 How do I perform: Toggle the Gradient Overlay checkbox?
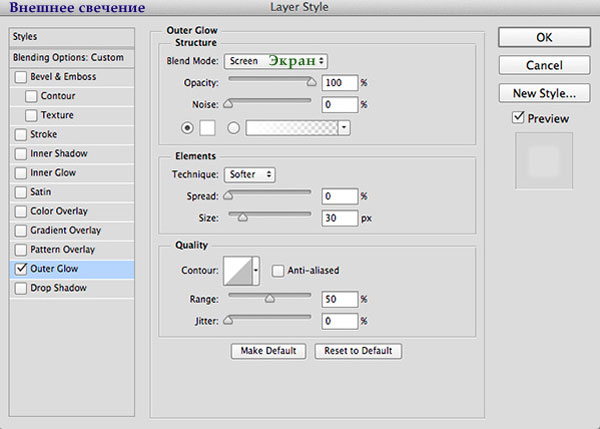[20, 230]
